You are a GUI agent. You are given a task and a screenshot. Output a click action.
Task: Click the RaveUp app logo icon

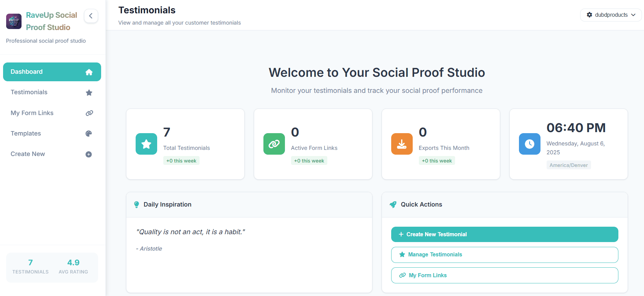point(14,21)
